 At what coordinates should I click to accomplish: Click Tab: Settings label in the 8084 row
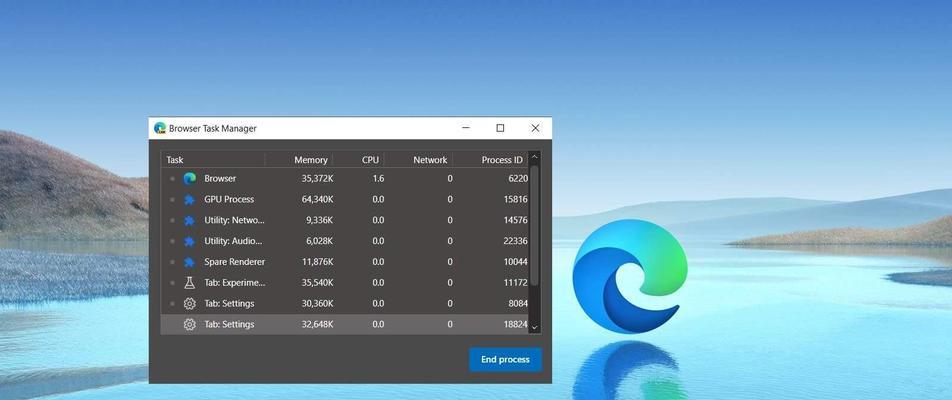pyautogui.click(x=229, y=303)
